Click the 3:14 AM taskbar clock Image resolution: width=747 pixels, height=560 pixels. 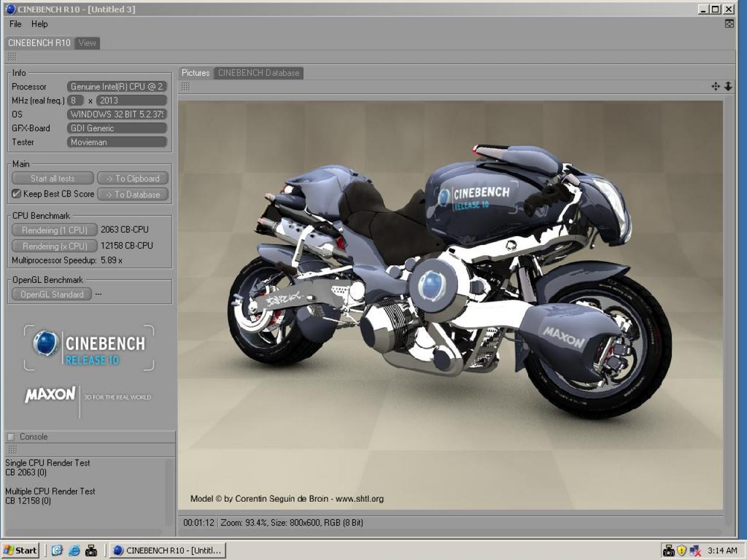pos(722,550)
